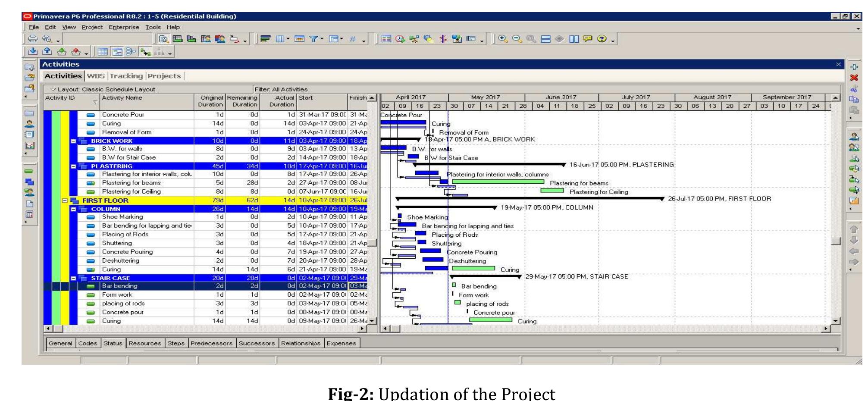Screen dimensions: 868x401
Task: Open the Tools menu
Action: click(x=153, y=27)
